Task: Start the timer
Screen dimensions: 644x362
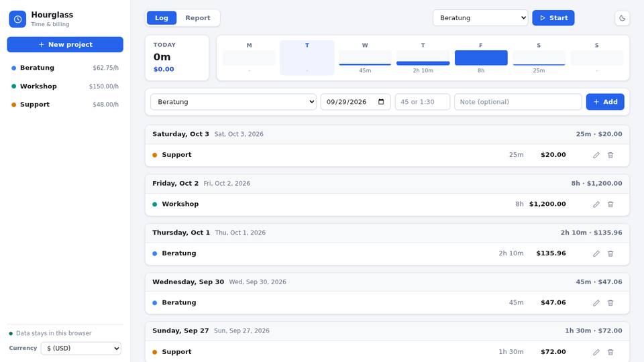Action: (553, 18)
